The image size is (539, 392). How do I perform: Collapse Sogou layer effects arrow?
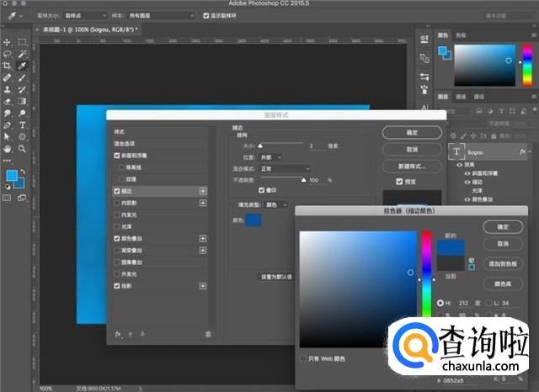pos(531,151)
